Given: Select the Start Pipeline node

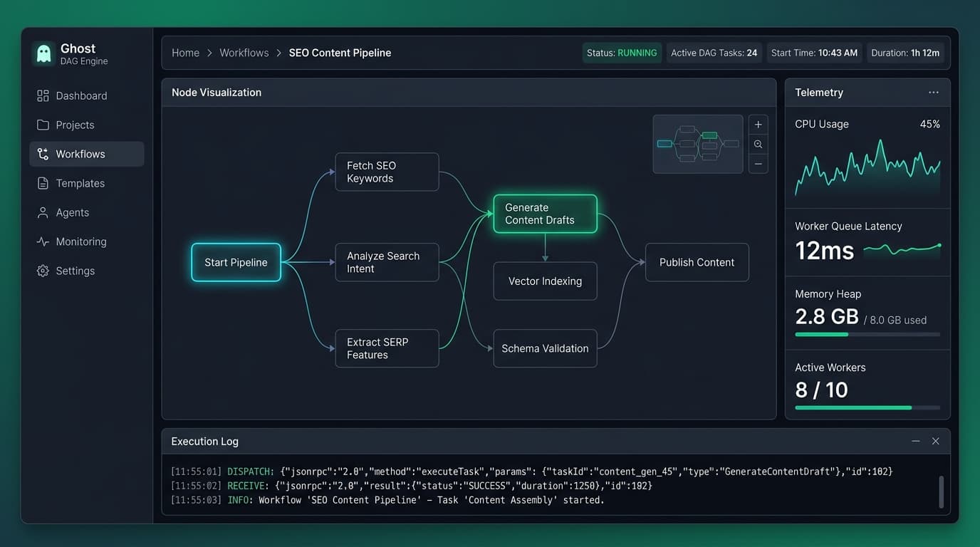Looking at the screenshot, I should click(236, 262).
